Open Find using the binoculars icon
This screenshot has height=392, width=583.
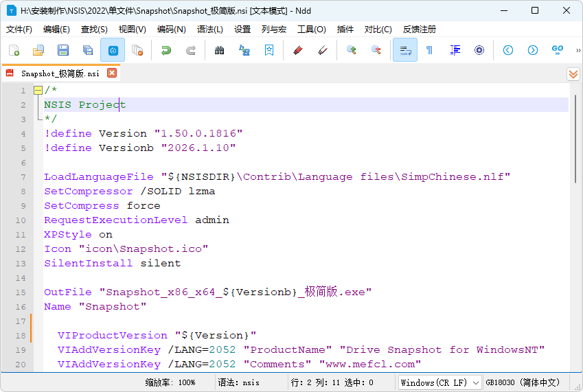coord(220,50)
